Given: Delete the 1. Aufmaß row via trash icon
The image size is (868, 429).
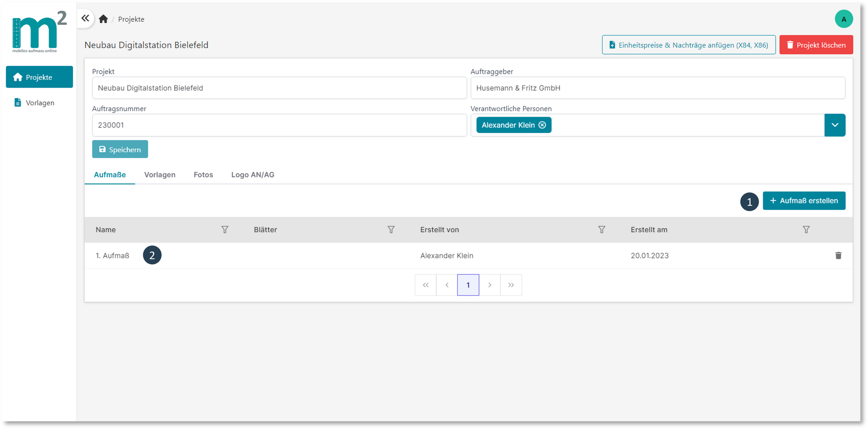Looking at the screenshot, I should 838,255.
